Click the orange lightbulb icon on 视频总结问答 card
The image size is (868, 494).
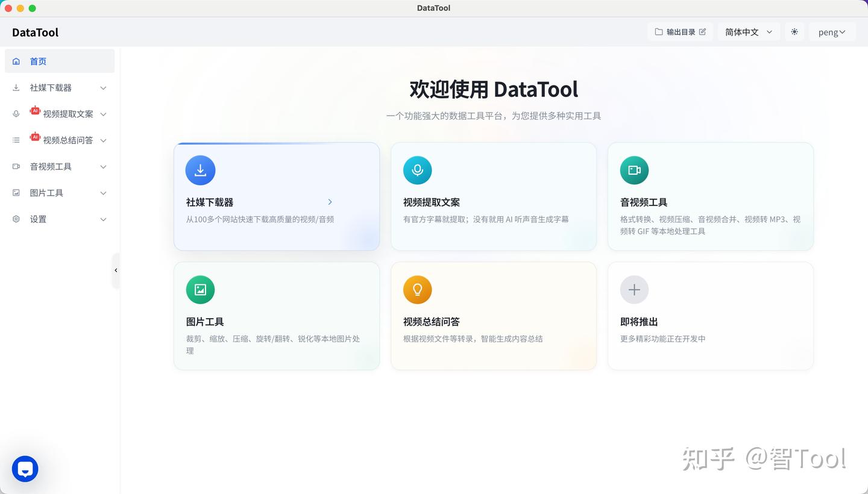click(417, 290)
